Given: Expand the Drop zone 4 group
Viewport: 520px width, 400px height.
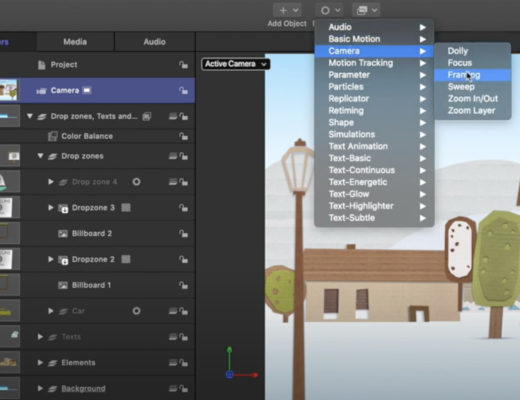Looking at the screenshot, I should [51, 182].
